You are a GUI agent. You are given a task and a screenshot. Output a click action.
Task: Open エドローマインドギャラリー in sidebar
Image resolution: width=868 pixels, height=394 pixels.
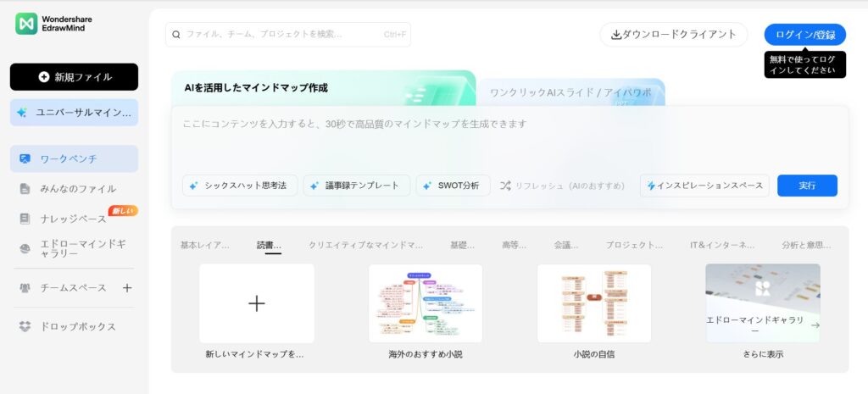pos(75,249)
